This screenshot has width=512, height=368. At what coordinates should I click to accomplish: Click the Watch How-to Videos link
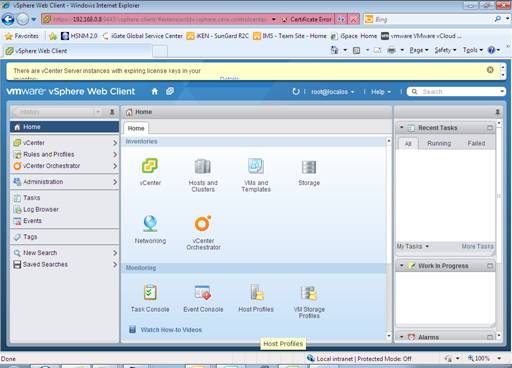pyautogui.click(x=171, y=330)
